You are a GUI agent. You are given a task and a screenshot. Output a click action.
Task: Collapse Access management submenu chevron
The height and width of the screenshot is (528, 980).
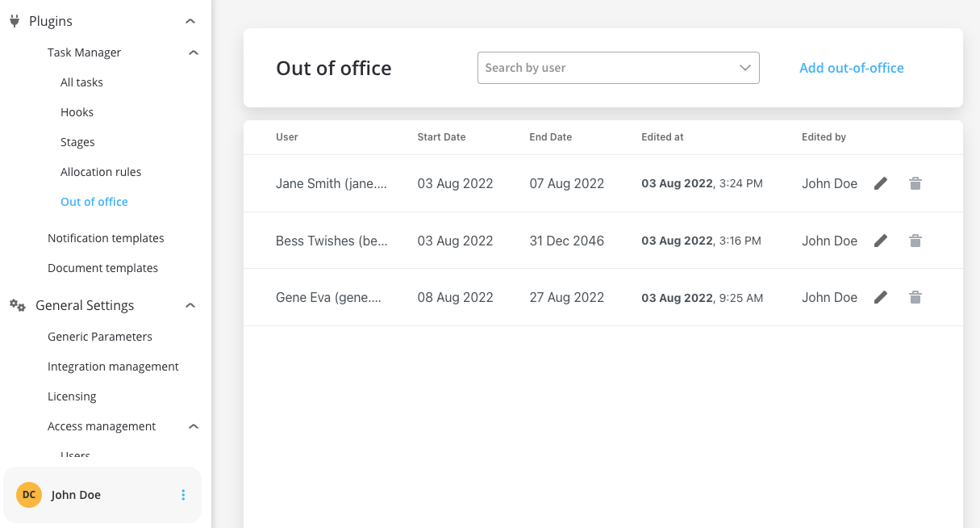point(193,426)
